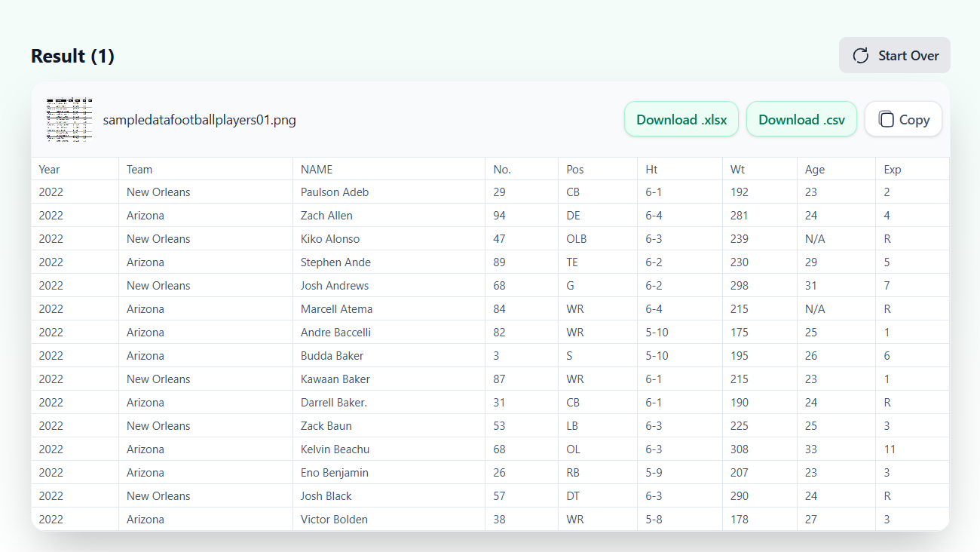Viewport: 980px width, 552px height.
Task: Click the copy icon beside Copy
Action: click(x=887, y=119)
